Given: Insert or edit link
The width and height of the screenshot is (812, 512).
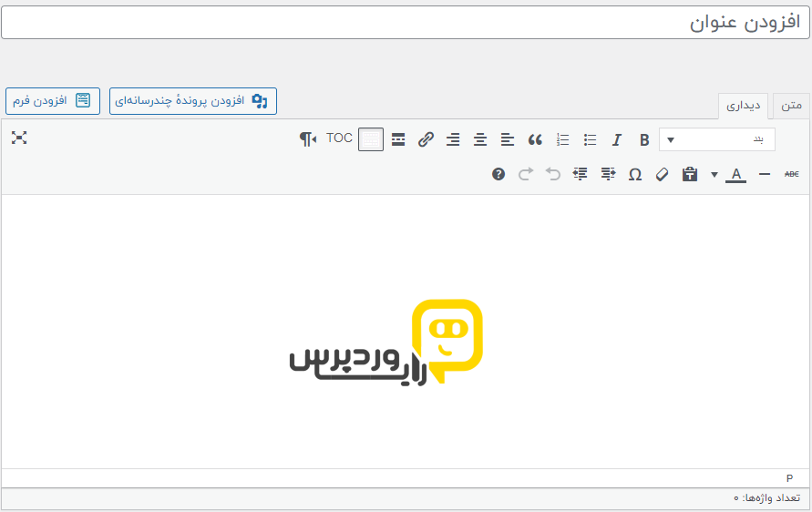Looking at the screenshot, I should 426,139.
